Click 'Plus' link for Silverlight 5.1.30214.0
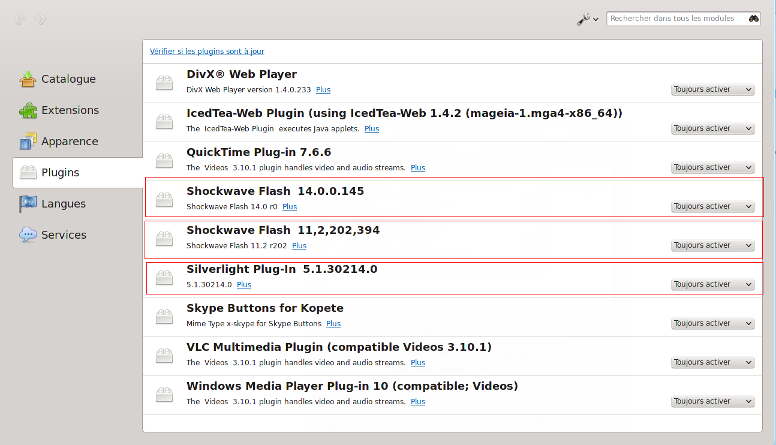 click(x=244, y=285)
